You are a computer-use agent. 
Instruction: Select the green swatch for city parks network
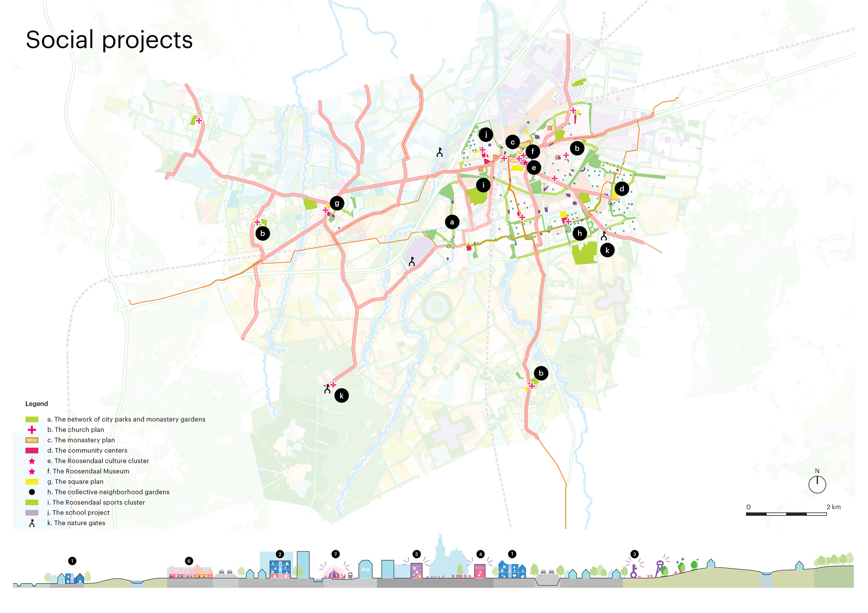[32, 419]
